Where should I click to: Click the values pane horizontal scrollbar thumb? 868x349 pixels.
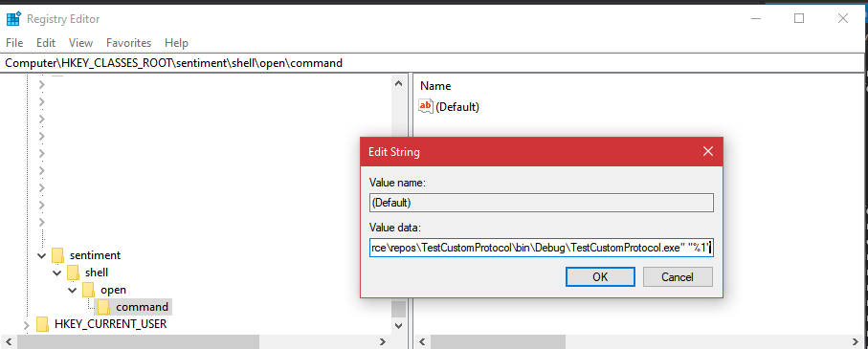pos(499,341)
